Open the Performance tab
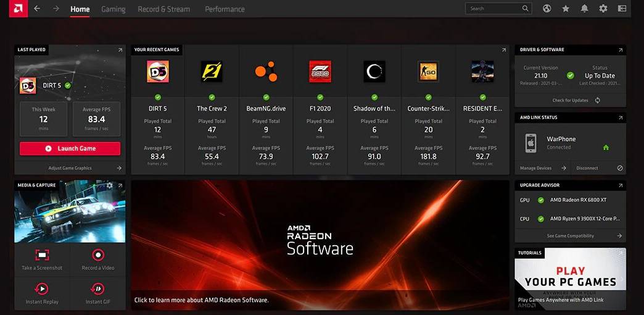Screen dimensions: 644x315 [225, 9]
